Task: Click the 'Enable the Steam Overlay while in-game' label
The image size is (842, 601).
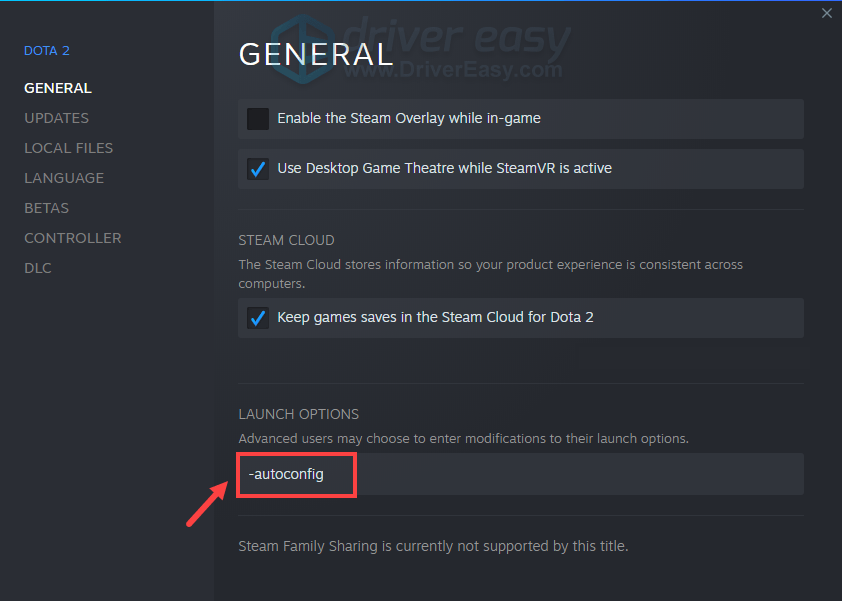Action: pos(409,118)
